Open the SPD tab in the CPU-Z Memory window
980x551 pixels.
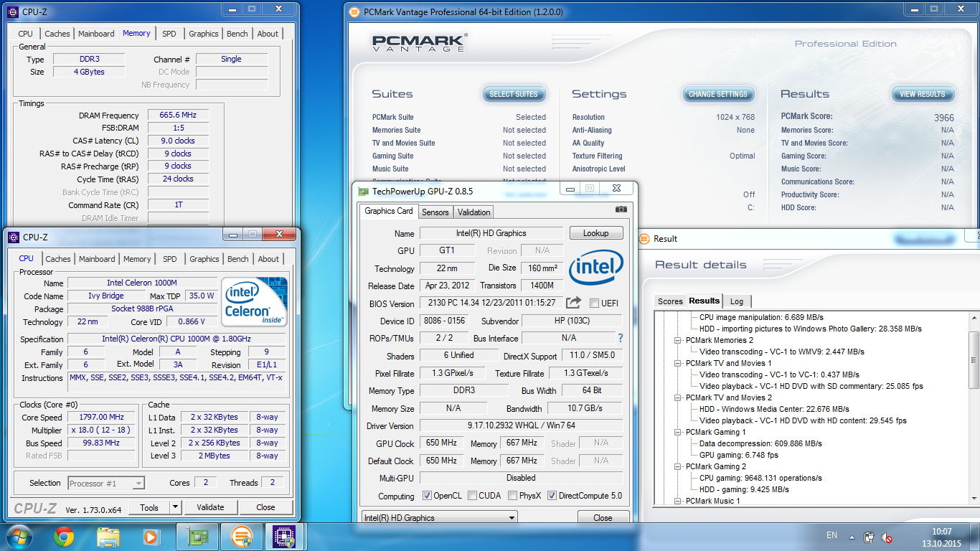[x=169, y=34]
